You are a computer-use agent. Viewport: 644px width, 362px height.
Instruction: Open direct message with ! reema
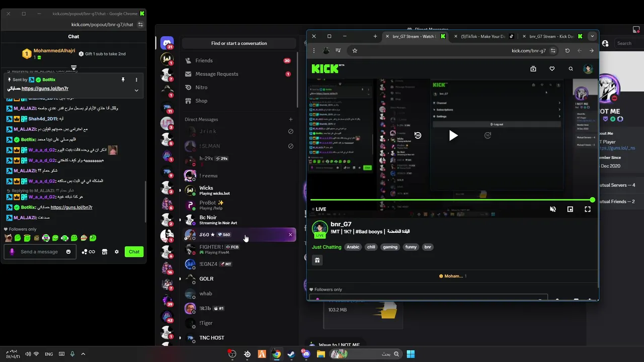[x=239, y=175]
